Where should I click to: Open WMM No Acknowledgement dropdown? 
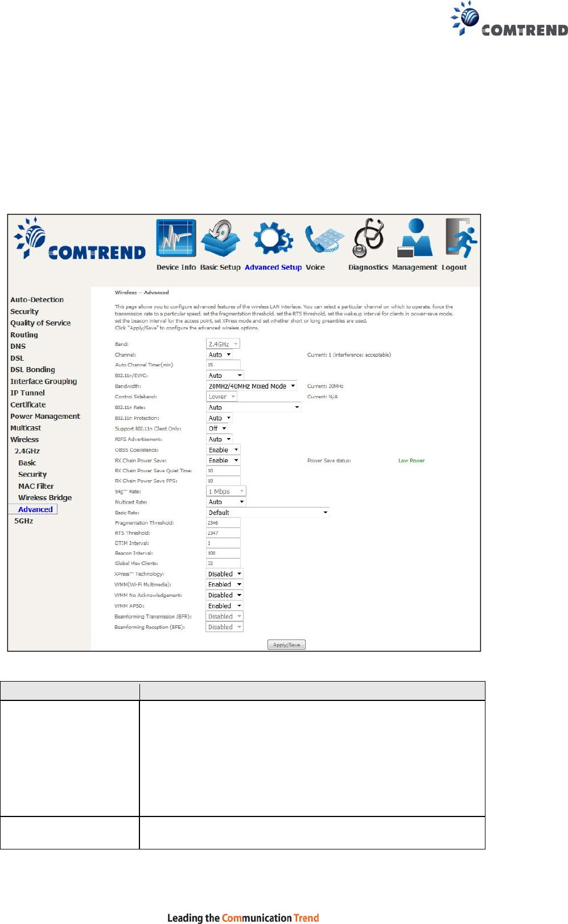(225, 595)
